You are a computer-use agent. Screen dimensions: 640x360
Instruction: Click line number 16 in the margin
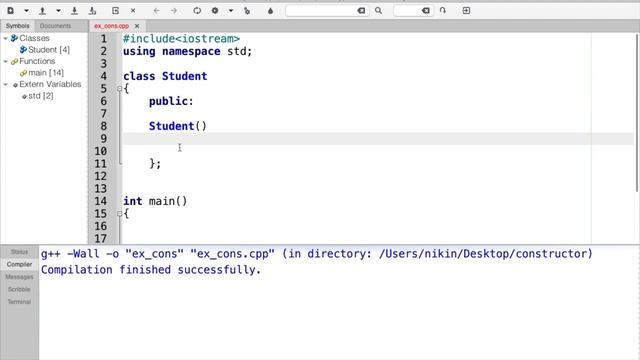[100, 227]
